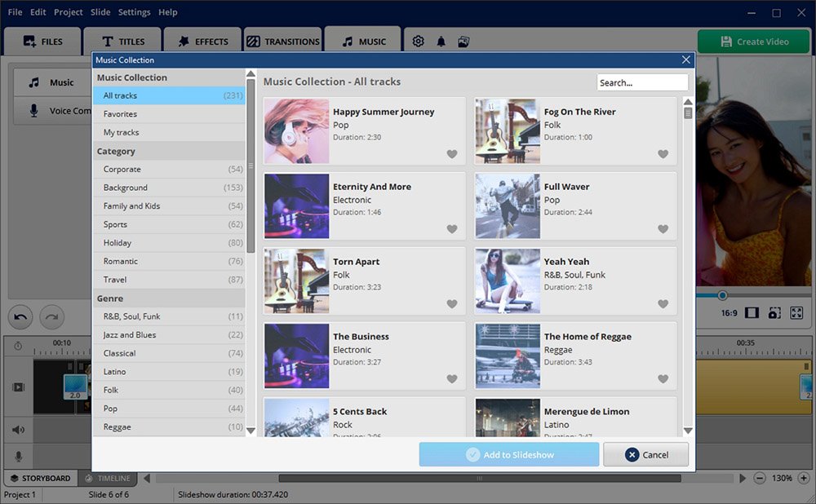Open the notifications bell icon
Image resolution: width=816 pixels, height=504 pixels.
point(441,42)
